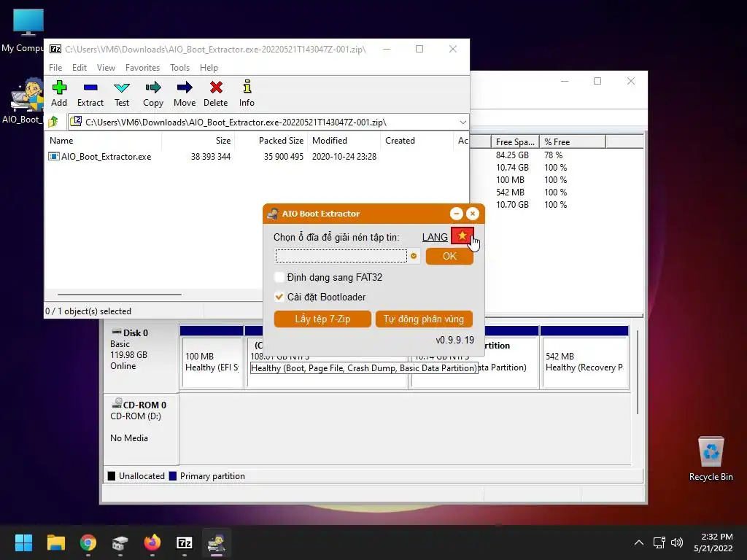Screen dimensions: 747x560
Task: Open the AIO_Boot desktop shortcut
Action: point(26,101)
